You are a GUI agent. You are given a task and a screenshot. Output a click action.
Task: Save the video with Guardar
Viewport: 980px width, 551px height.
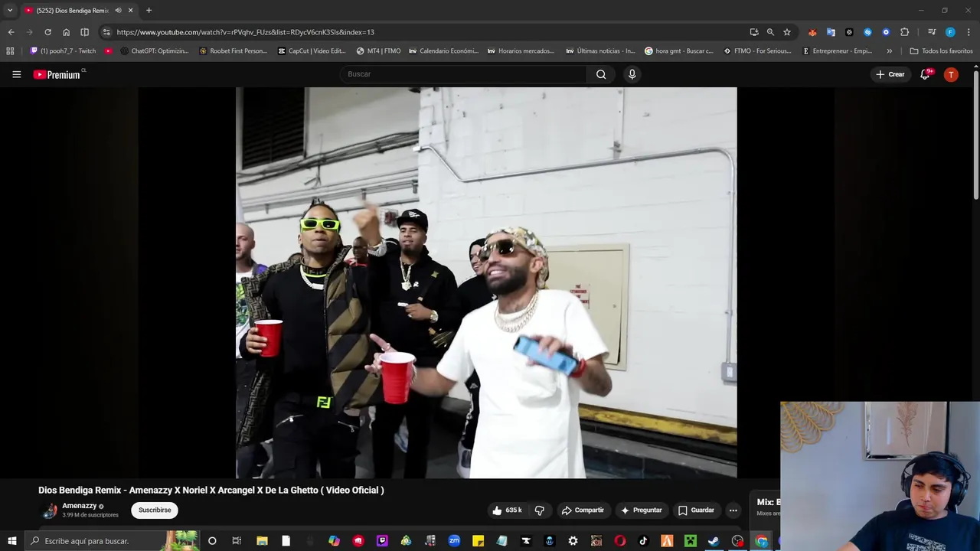click(x=696, y=510)
